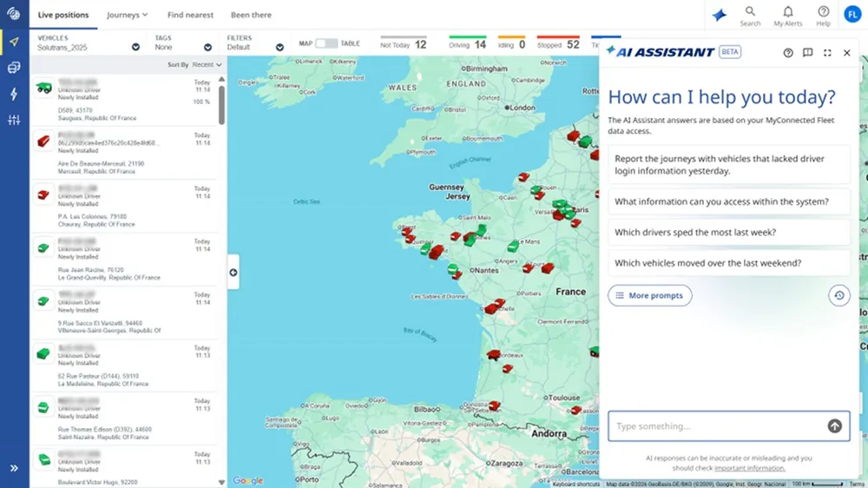Open AI Assistant help question icon
The width and height of the screenshot is (868, 488).
[x=788, y=53]
